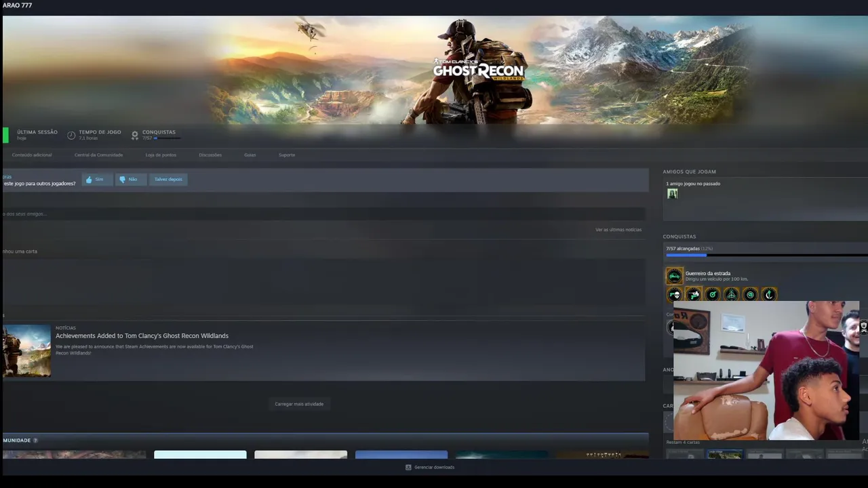Click the thumbs-down icon on Não

pos(122,180)
